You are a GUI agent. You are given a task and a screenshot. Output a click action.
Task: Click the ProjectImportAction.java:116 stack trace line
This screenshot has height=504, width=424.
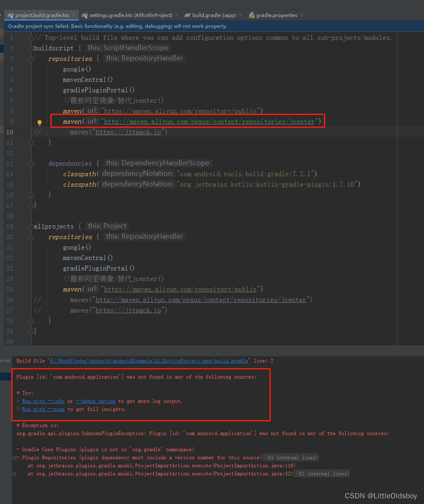coord(161,466)
